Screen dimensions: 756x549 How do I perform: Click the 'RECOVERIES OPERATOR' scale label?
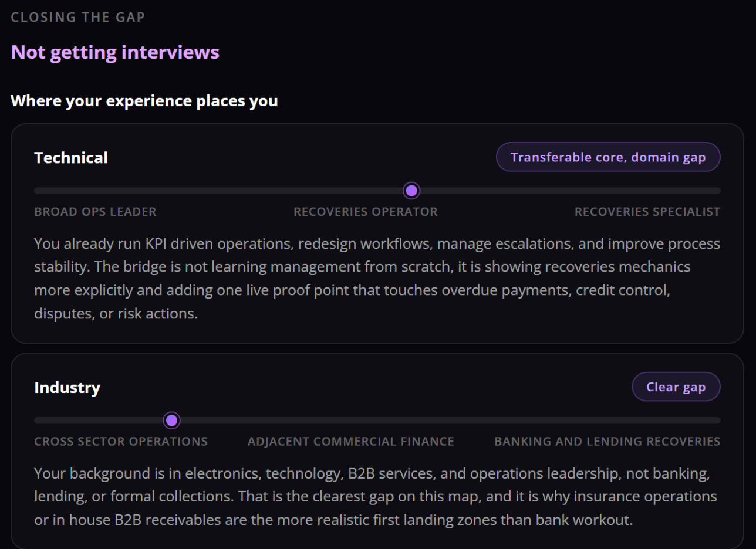[x=366, y=212]
